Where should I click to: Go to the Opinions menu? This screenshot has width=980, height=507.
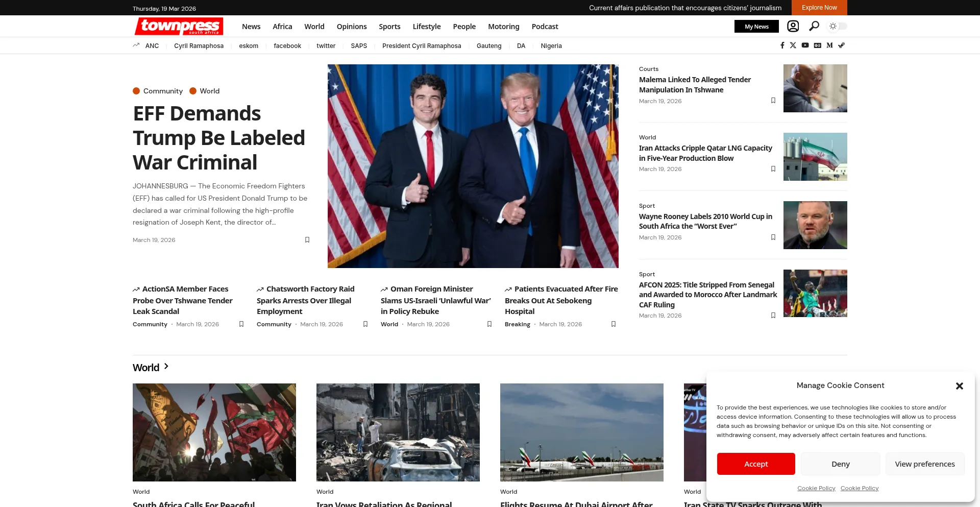point(352,27)
